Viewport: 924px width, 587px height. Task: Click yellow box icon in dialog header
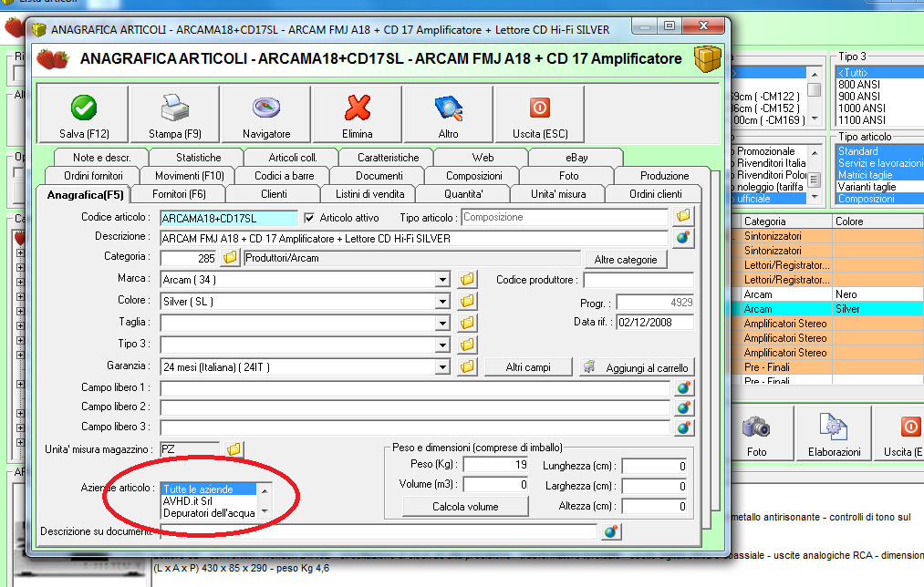707,58
